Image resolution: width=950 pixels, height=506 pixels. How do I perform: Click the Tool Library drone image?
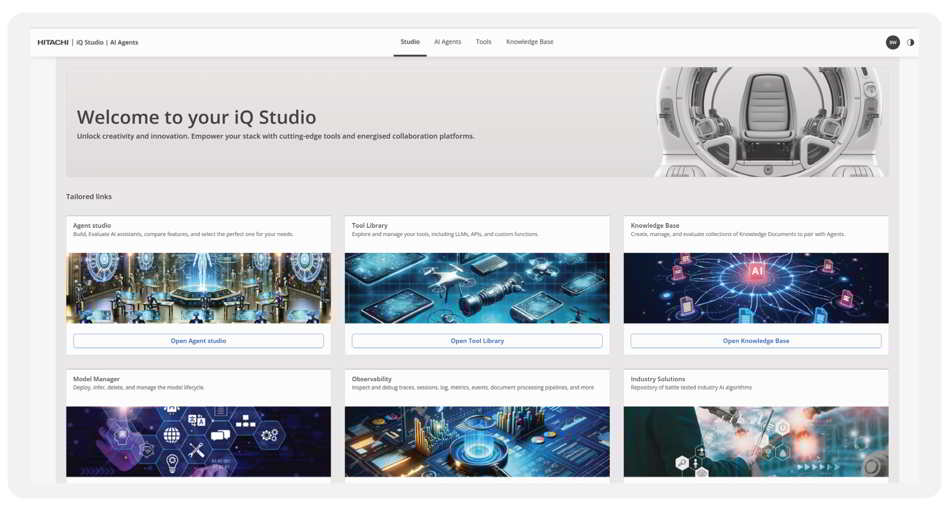pyautogui.click(x=477, y=288)
